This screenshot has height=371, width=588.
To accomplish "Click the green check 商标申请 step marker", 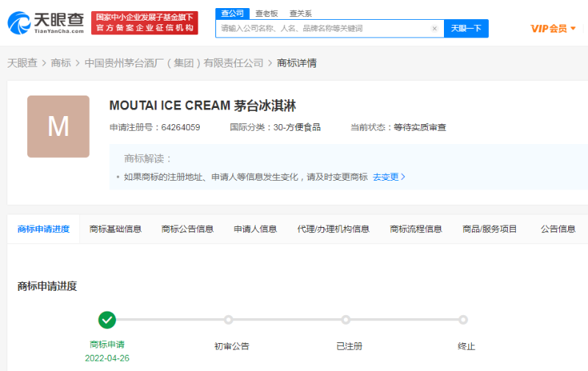I will [x=107, y=320].
